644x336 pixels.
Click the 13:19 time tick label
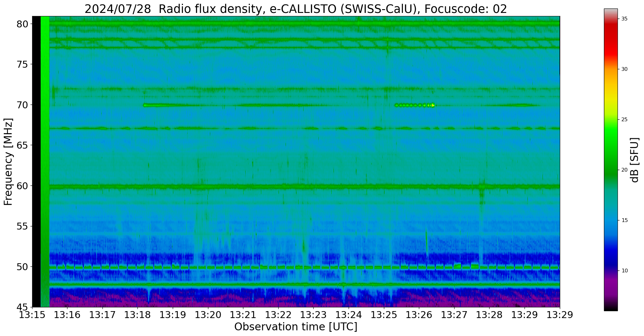tap(173, 315)
